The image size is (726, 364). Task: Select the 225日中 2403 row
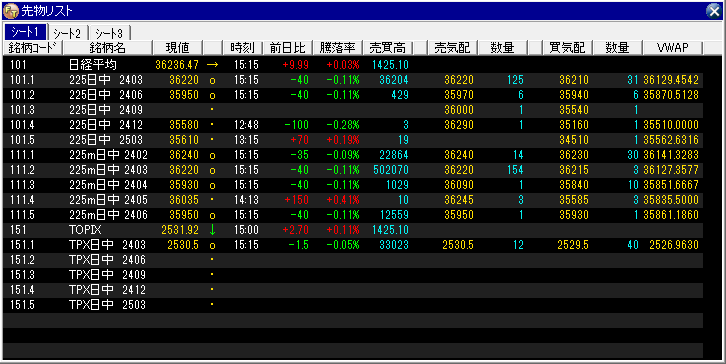pyautogui.click(x=353, y=80)
